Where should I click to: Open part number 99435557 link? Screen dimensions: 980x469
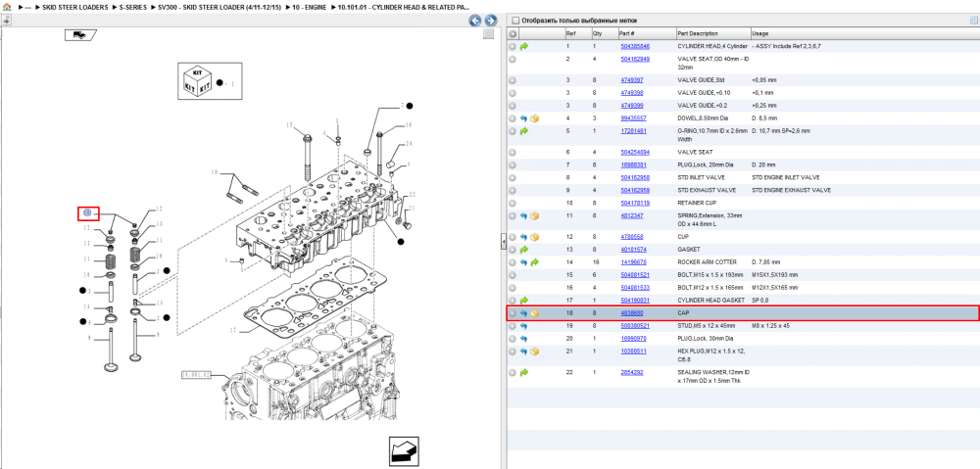(x=633, y=118)
